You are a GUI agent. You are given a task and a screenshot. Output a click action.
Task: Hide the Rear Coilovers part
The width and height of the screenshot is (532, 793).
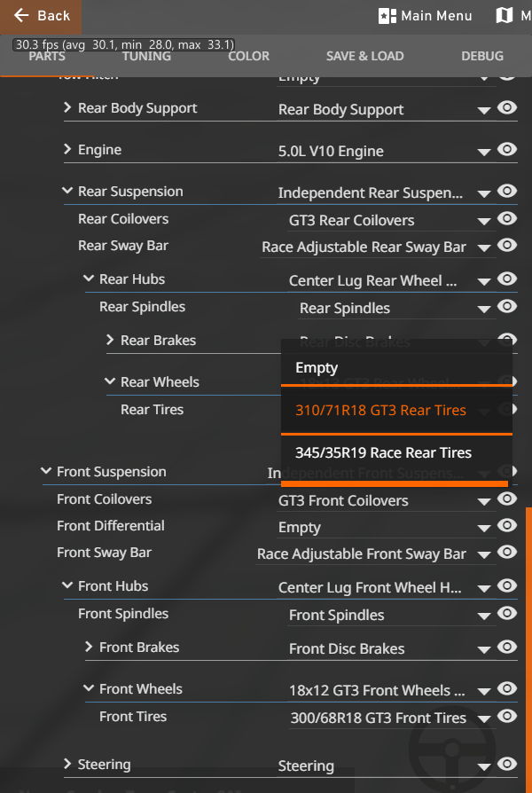point(506,218)
